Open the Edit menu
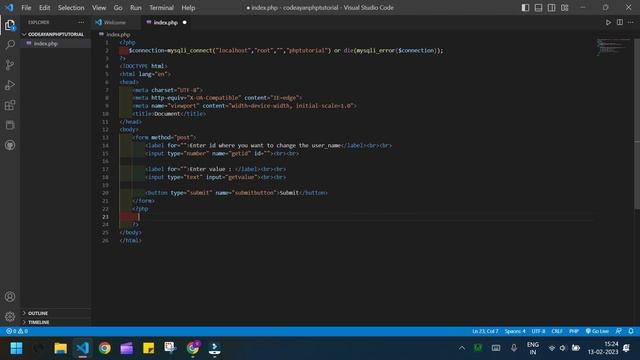The width and height of the screenshot is (640, 360). [x=44, y=8]
